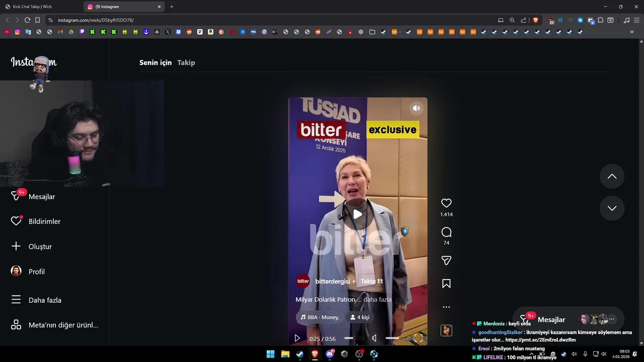Click the Instagram logo
This screenshot has height=362, width=644.
(x=34, y=62)
